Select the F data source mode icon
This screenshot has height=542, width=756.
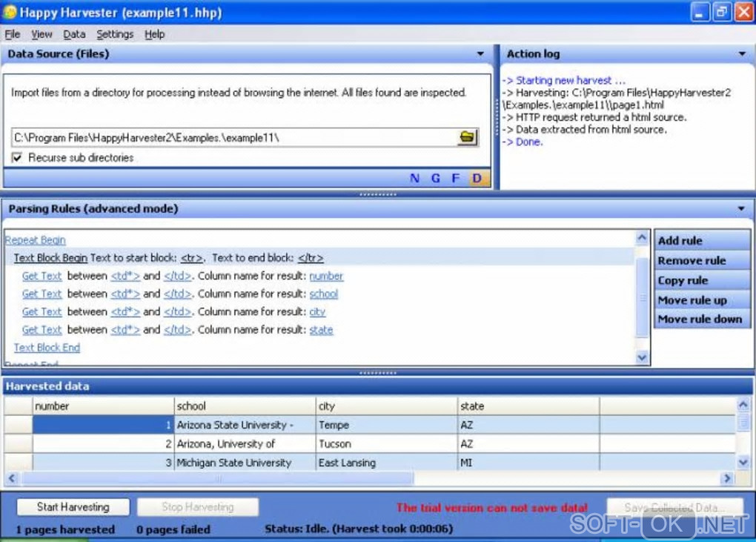pyautogui.click(x=456, y=179)
